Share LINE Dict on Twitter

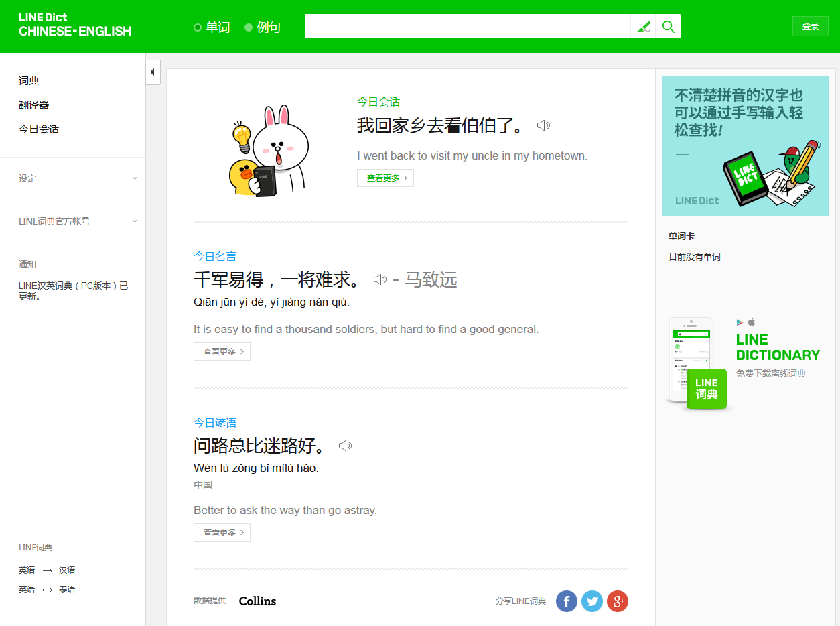point(592,601)
